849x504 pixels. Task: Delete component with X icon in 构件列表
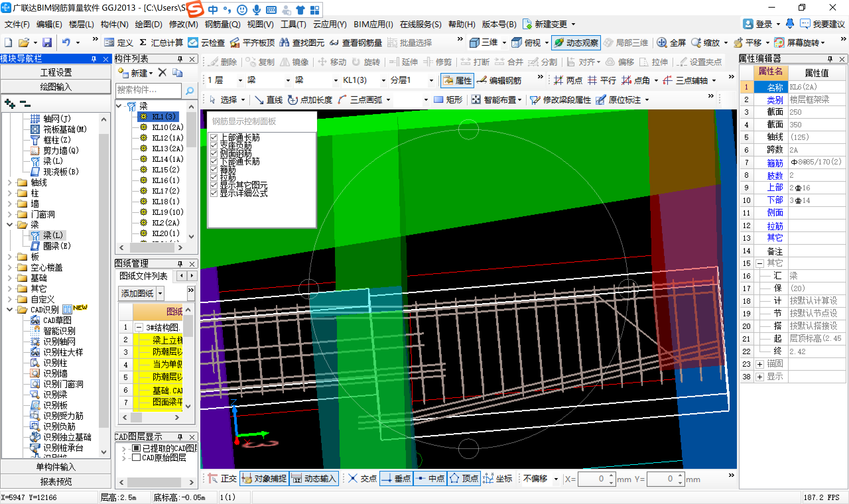(162, 73)
